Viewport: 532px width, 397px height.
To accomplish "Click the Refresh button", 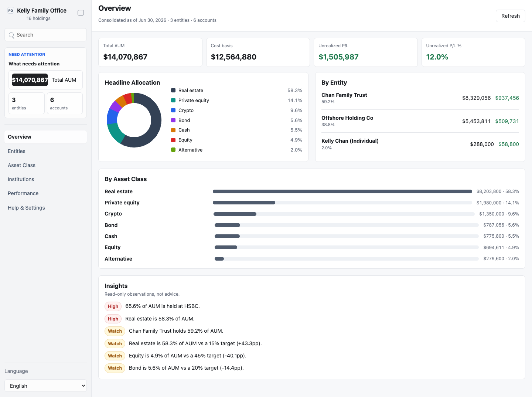I will (x=510, y=16).
